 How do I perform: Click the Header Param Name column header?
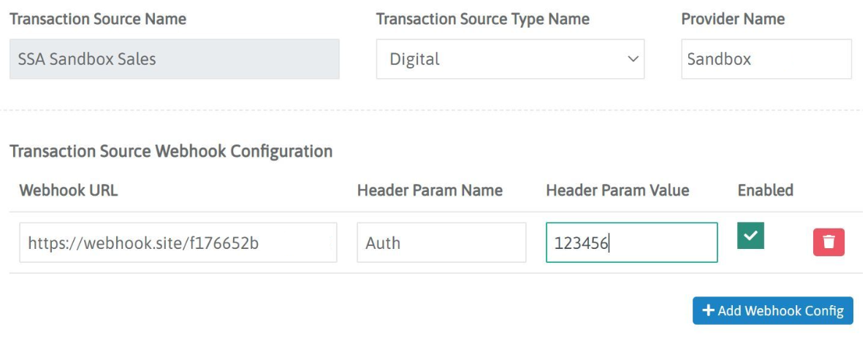pyautogui.click(x=430, y=191)
